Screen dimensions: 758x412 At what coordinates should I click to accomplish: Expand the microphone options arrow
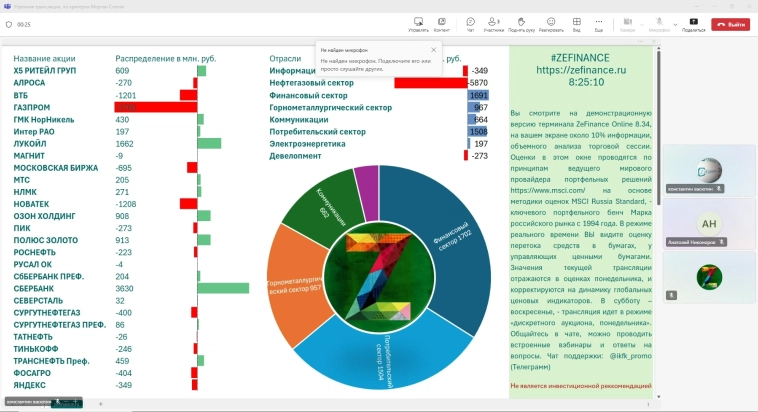[675, 25]
